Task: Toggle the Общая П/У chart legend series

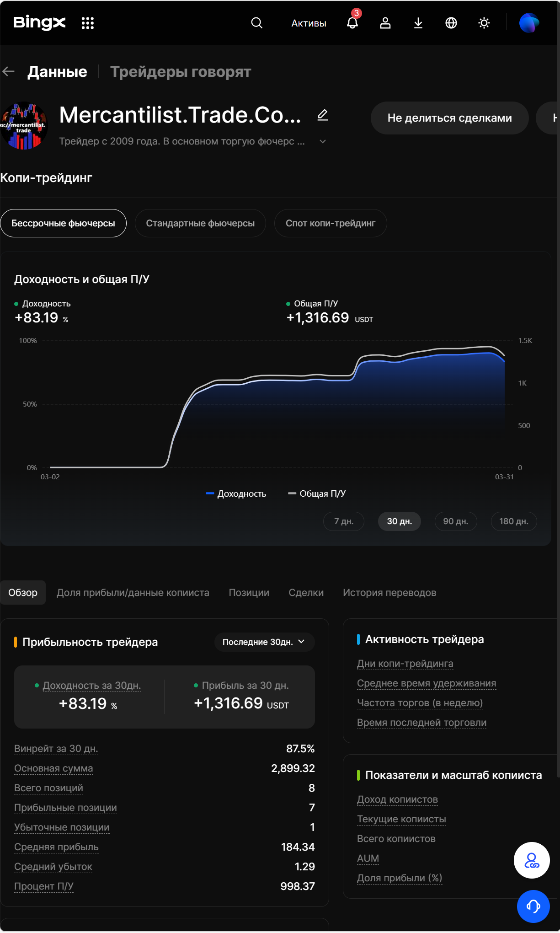Action: click(x=317, y=493)
